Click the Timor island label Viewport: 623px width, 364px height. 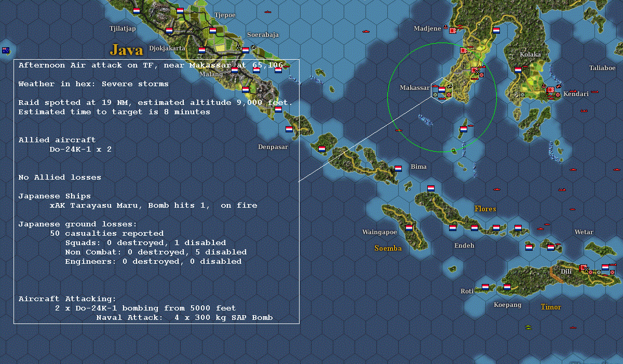click(x=551, y=307)
